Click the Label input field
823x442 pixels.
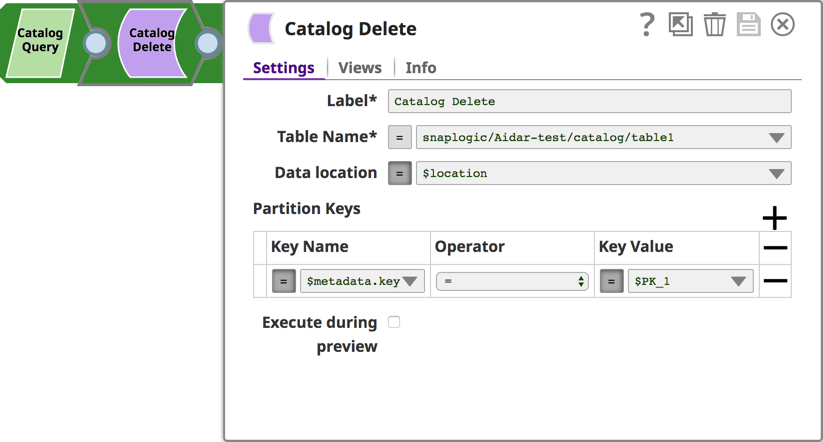[x=603, y=101]
